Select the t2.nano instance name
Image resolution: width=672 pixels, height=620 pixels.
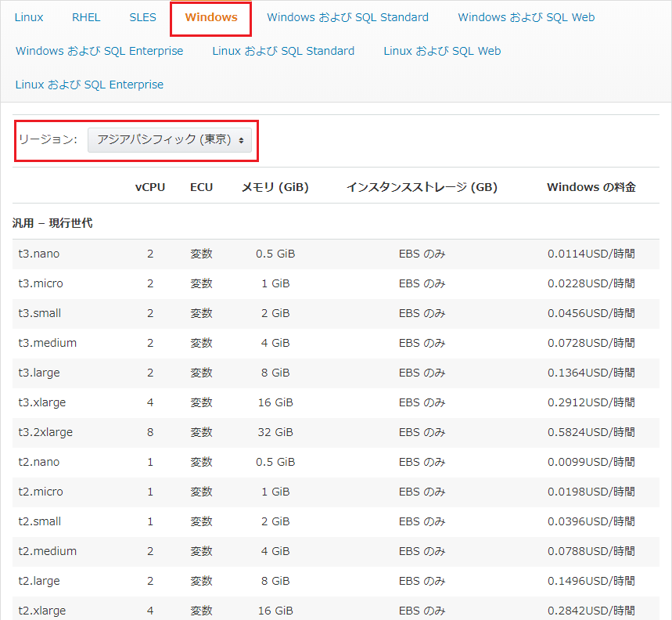click(x=39, y=462)
